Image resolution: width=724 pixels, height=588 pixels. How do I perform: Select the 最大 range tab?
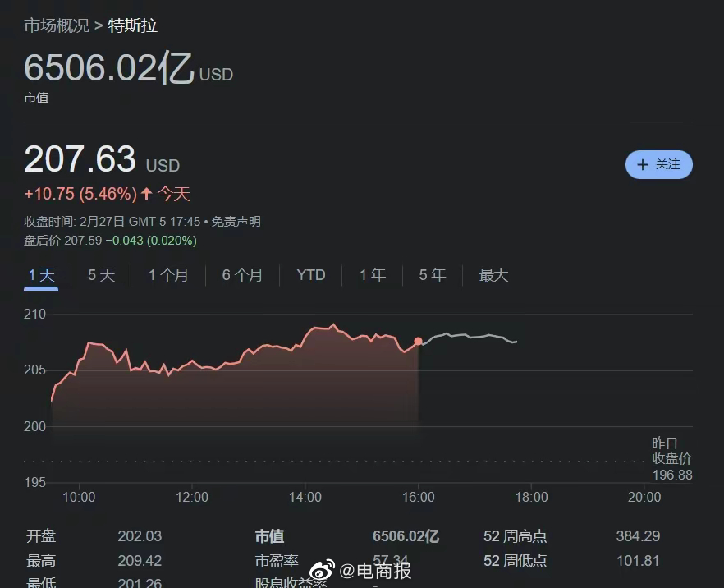click(x=493, y=275)
